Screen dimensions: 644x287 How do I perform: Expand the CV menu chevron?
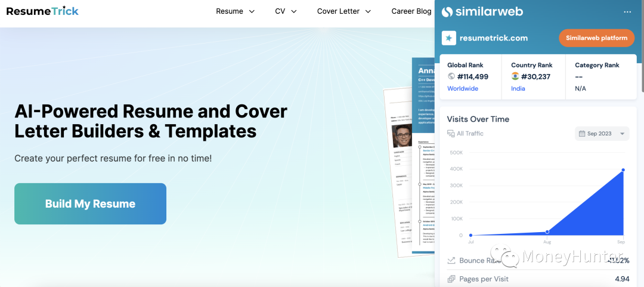[293, 11]
